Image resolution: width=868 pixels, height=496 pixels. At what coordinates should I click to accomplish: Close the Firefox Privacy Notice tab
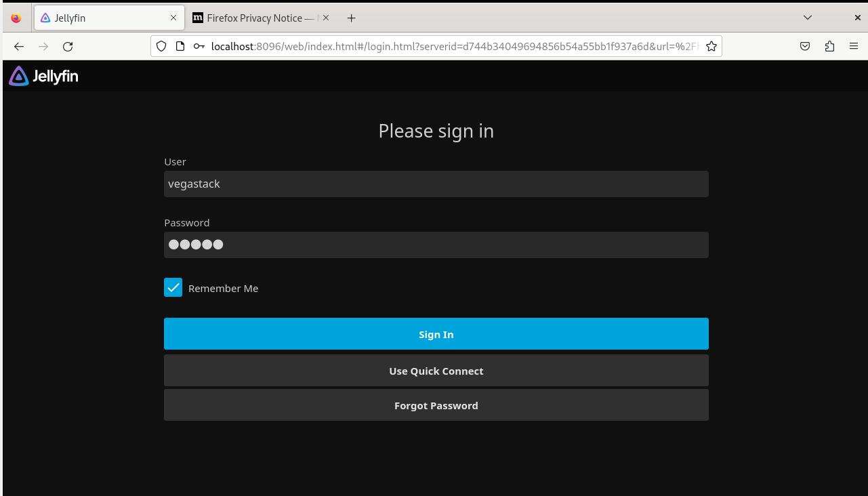click(326, 18)
